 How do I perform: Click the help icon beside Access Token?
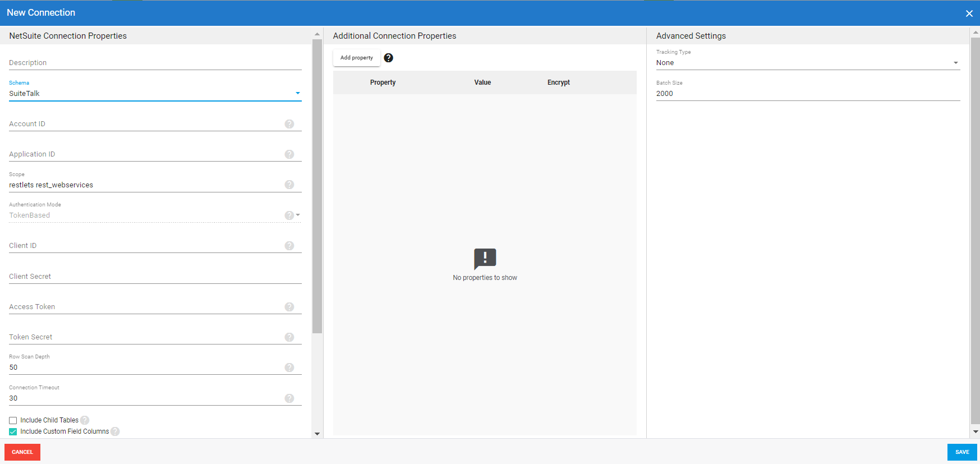[x=289, y=307]
